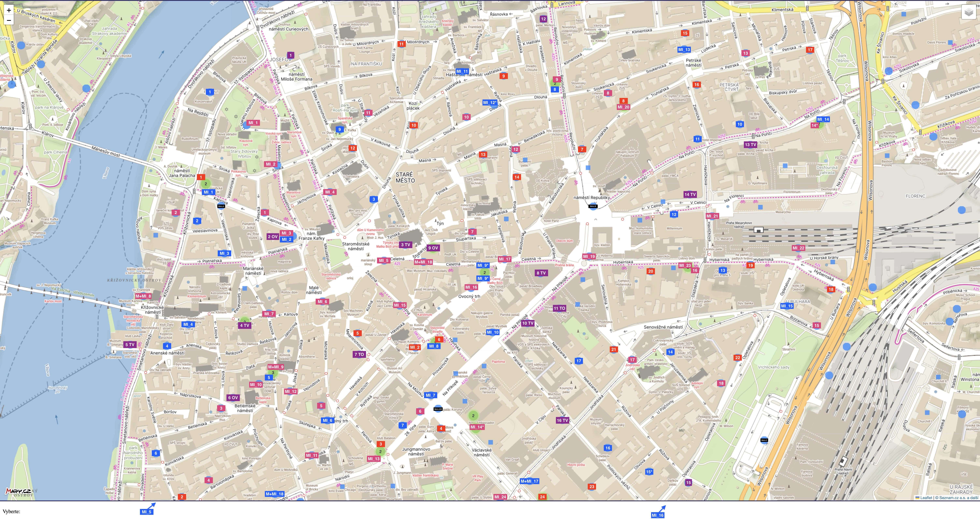Select the purple 8 TV marker
Screen dimensions: 980x519
541,273
